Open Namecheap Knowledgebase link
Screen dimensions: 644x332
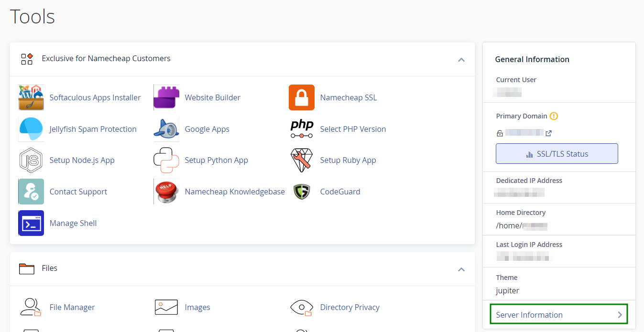coord(235,192)
